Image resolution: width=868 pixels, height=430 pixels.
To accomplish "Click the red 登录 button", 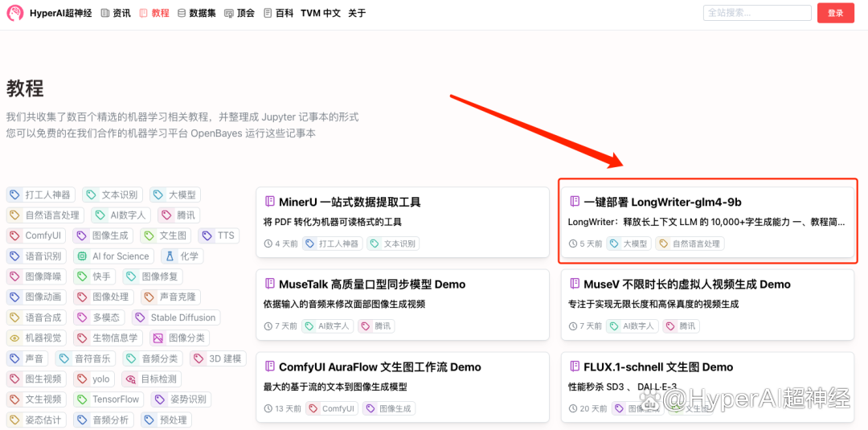I will [835, 14].
